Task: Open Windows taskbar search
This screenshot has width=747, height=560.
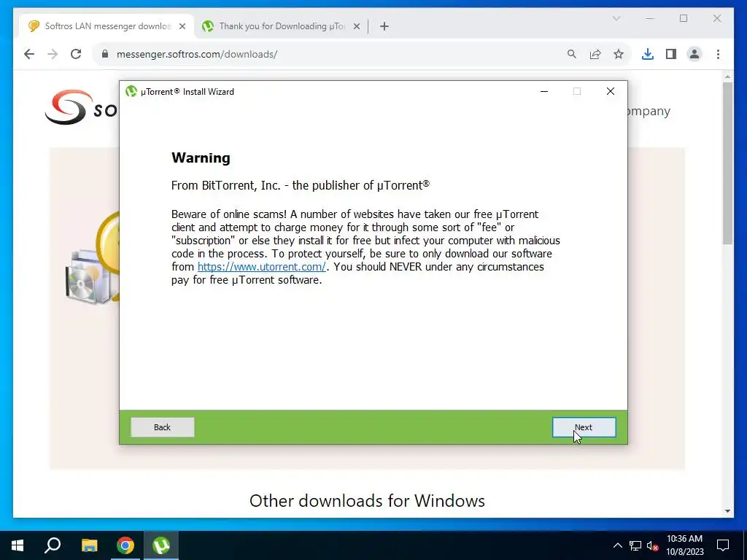Action: (x=53, y=545)
